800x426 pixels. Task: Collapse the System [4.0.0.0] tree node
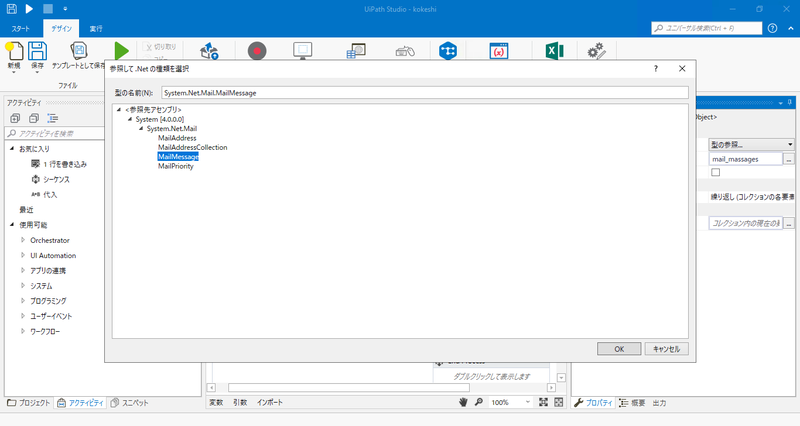130,119
